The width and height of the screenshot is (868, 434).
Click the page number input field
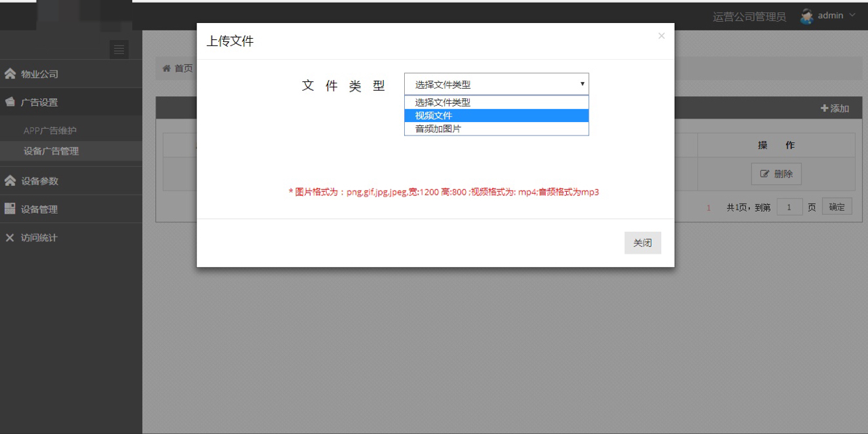pyautogui.click(x=790, y=208)
